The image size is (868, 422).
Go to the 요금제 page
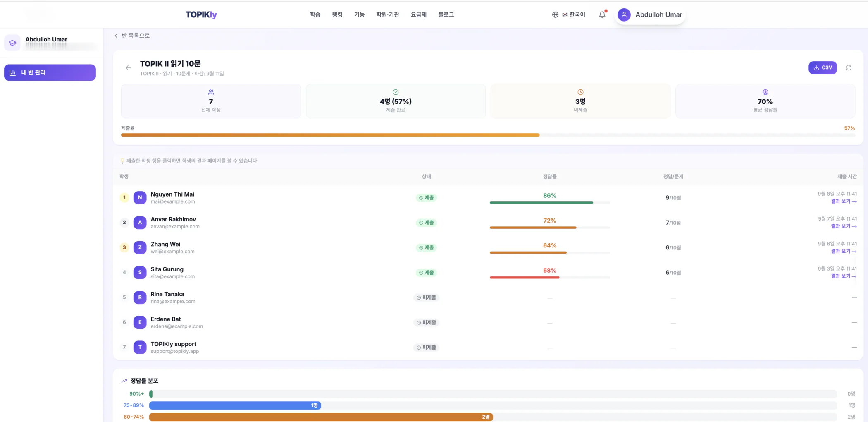(x=418, y=14)
